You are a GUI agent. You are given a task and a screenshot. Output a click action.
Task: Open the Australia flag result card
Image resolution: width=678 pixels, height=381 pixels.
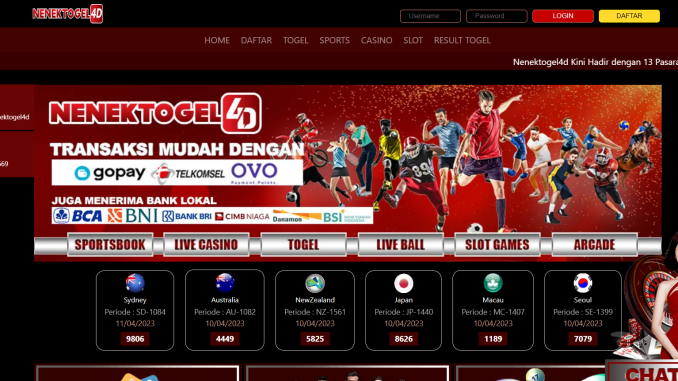click(225, 310)
